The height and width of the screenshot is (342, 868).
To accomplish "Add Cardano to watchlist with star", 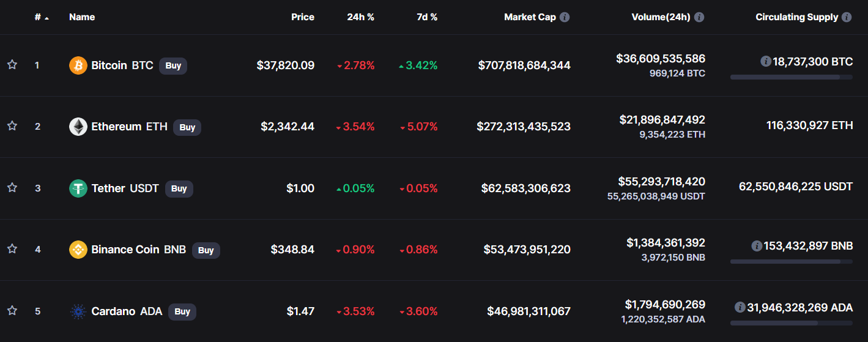I will (12, 311).
